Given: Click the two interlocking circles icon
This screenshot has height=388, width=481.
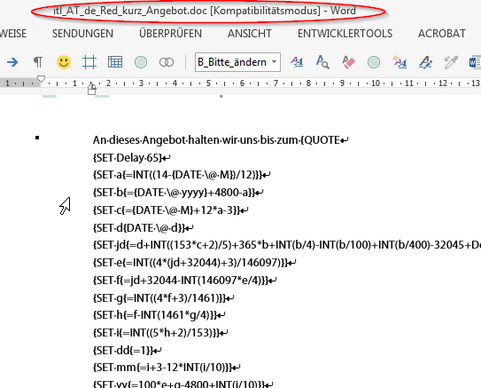Looking at the screenshot, I should (166, 62).
